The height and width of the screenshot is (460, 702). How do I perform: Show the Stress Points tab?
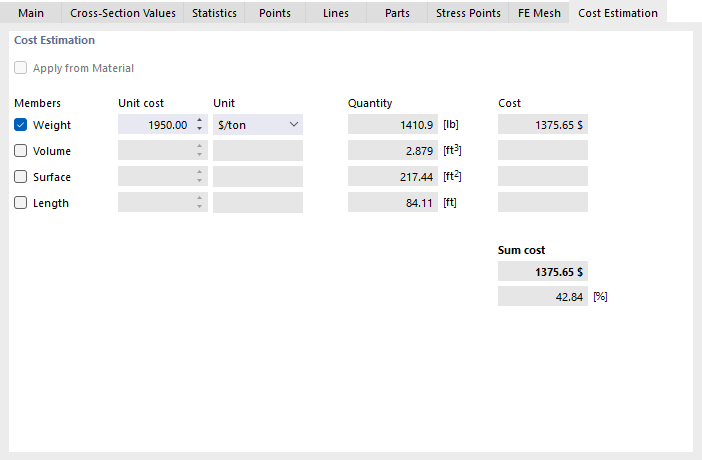(x=468, y=13)
